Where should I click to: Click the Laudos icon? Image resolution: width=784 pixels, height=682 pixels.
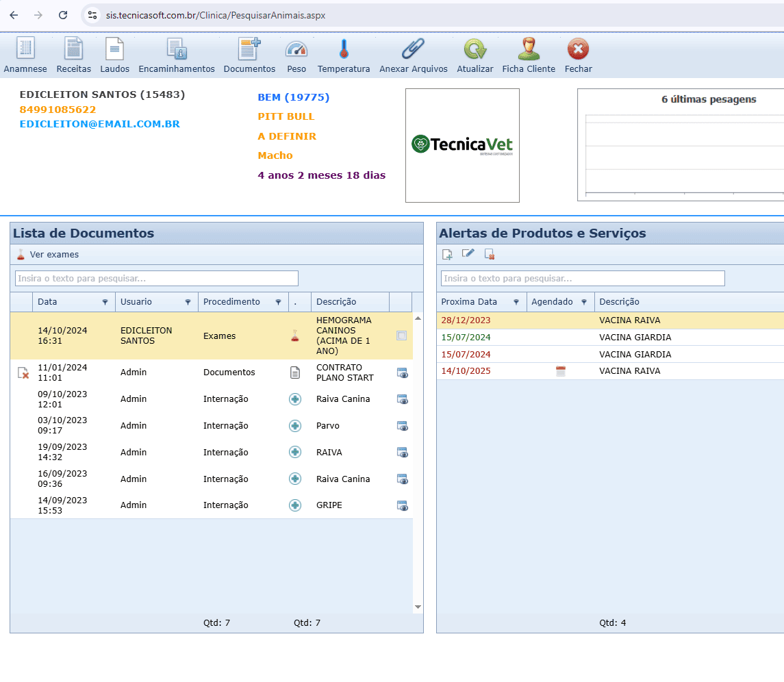coord(114,49)
